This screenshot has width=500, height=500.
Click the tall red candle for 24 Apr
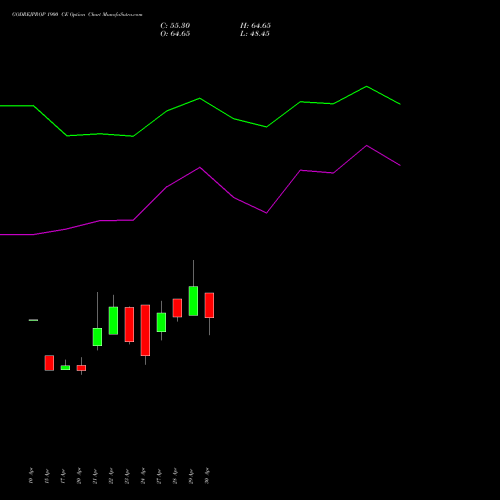[145, 330]
